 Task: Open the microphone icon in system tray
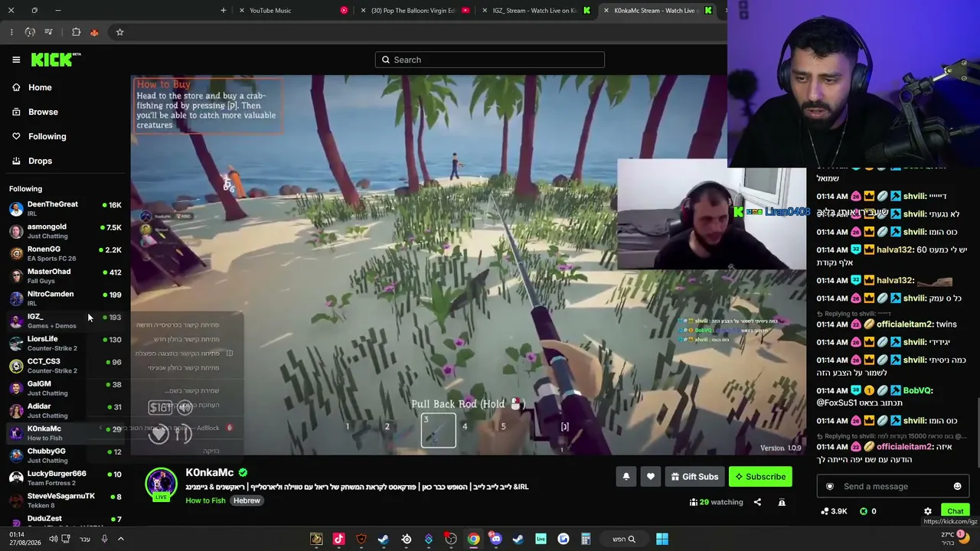[x=104, y=539]
